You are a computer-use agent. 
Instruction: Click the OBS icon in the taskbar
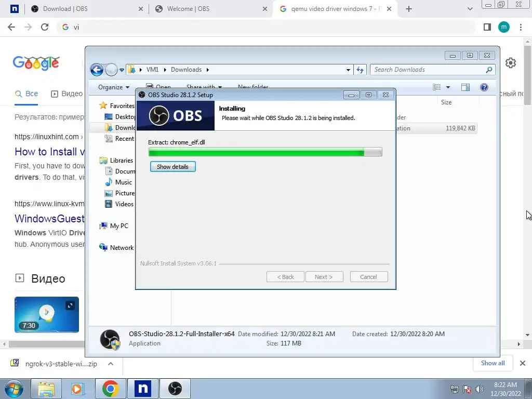pyautogui.click(x=175, y=389)
